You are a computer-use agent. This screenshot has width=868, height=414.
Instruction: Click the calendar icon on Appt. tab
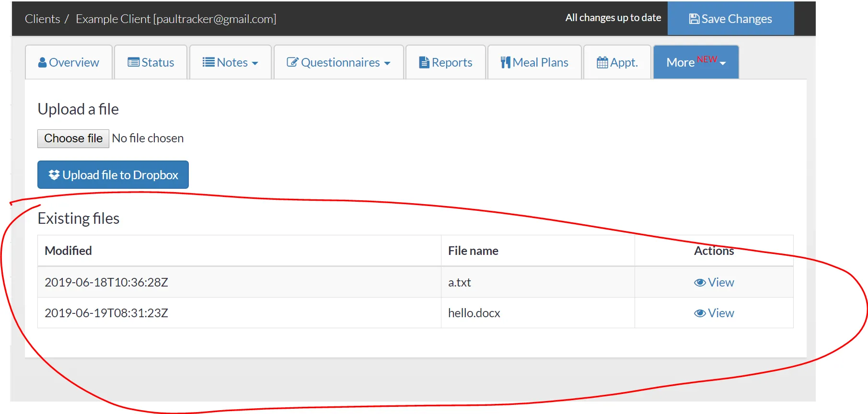pyautogui.click(x=602, y=63)
